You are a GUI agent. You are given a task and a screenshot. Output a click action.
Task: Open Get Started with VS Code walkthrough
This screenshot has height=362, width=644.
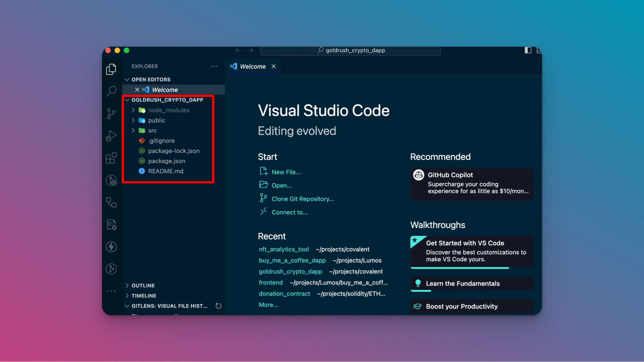(472, 252)
